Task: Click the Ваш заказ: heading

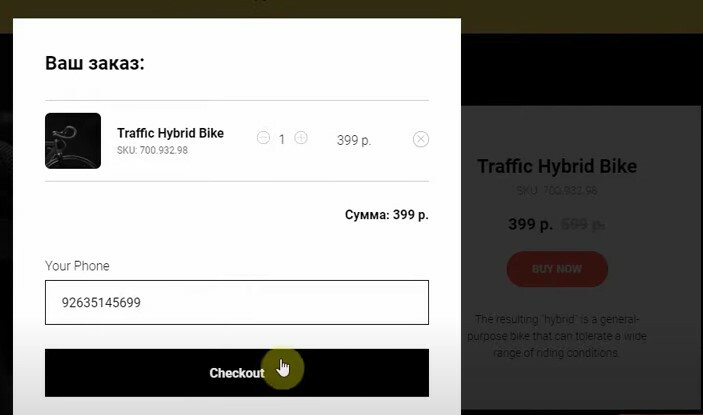Action: tap(95, 63)
